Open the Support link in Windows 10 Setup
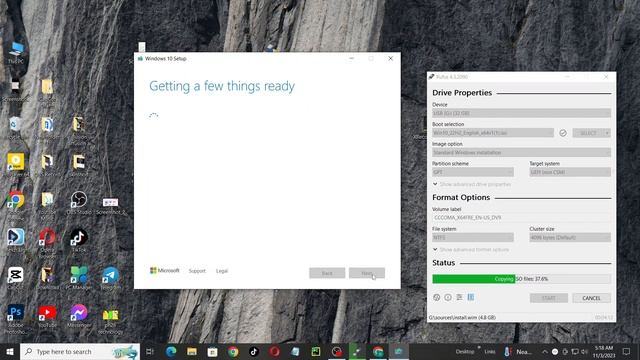This screenshot has width=640, height=360. 197,271
